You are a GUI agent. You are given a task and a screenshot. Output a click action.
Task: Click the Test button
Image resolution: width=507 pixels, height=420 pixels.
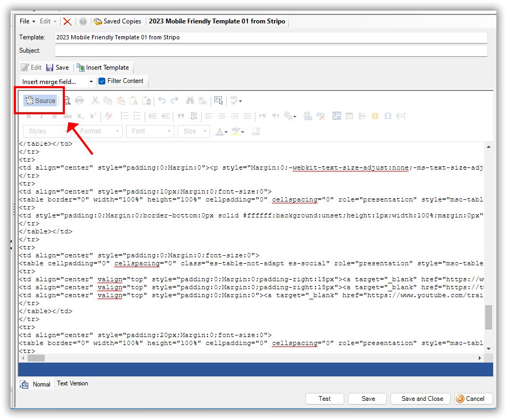click(x=325, y=399)
